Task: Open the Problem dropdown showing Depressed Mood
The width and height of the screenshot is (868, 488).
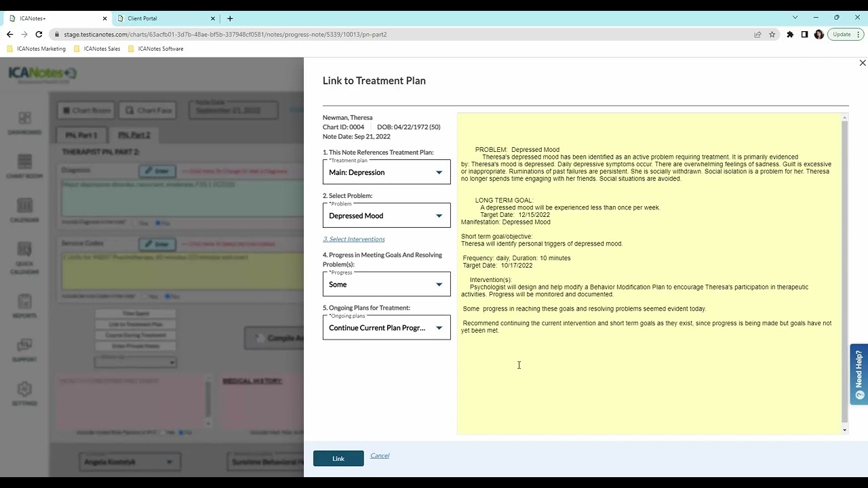Action: (x=387, y=216)
